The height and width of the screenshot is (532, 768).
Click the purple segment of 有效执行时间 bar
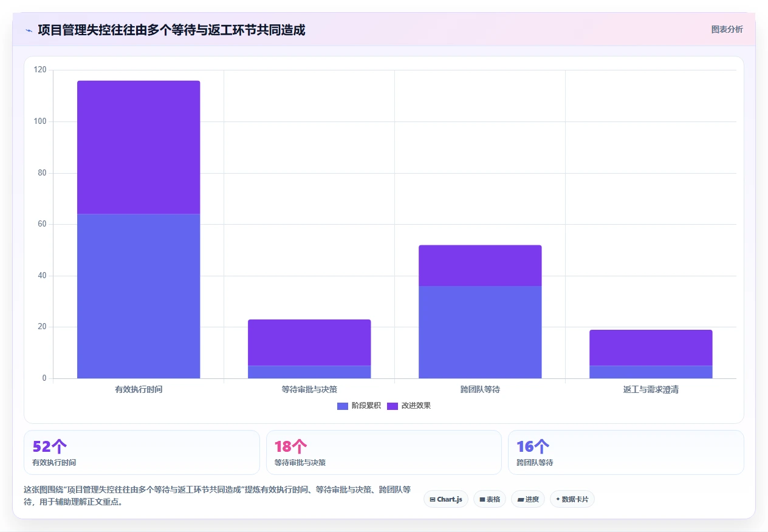point(139,148)
